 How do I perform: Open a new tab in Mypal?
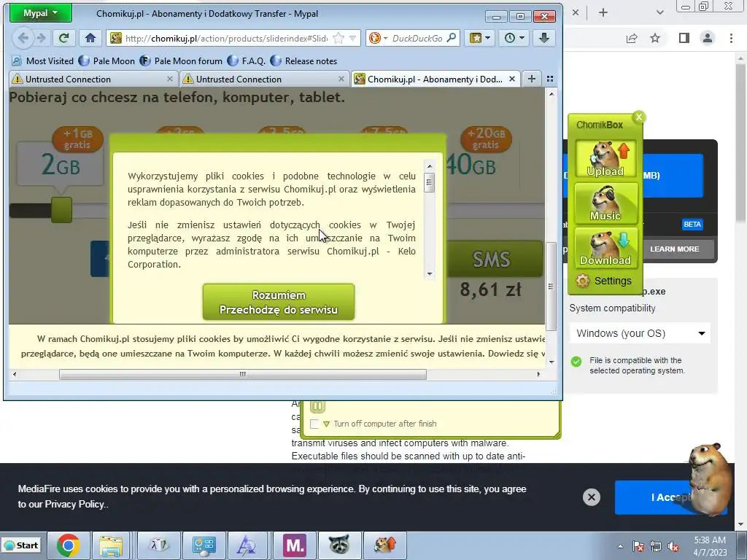pyautogui.click(x=532, y=79)
